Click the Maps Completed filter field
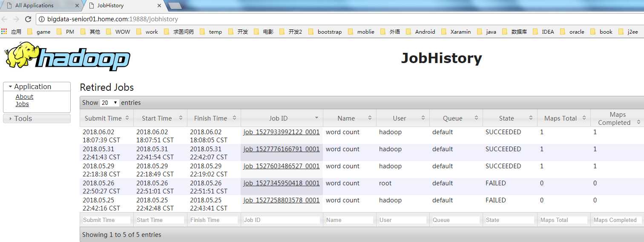 coord(617,220)
